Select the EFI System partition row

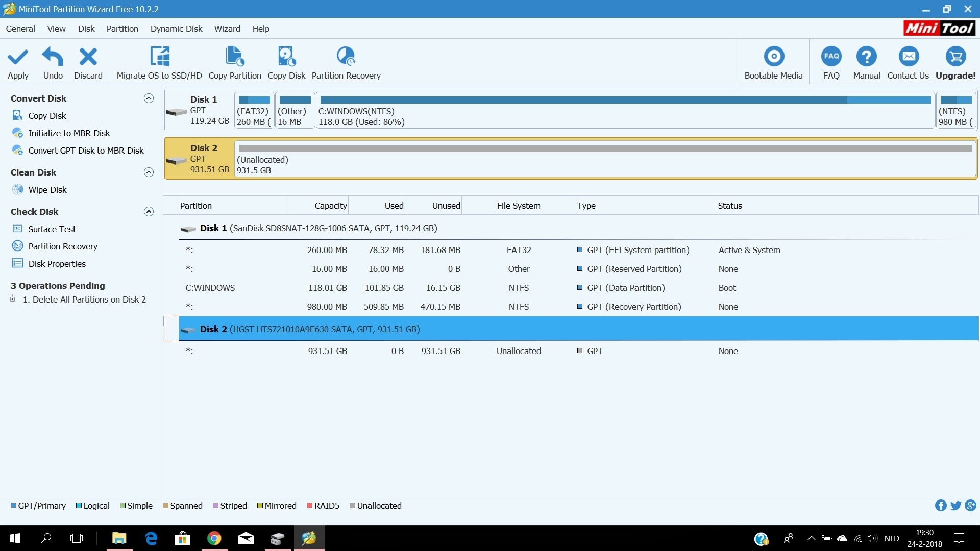click(x=579, y=250)
